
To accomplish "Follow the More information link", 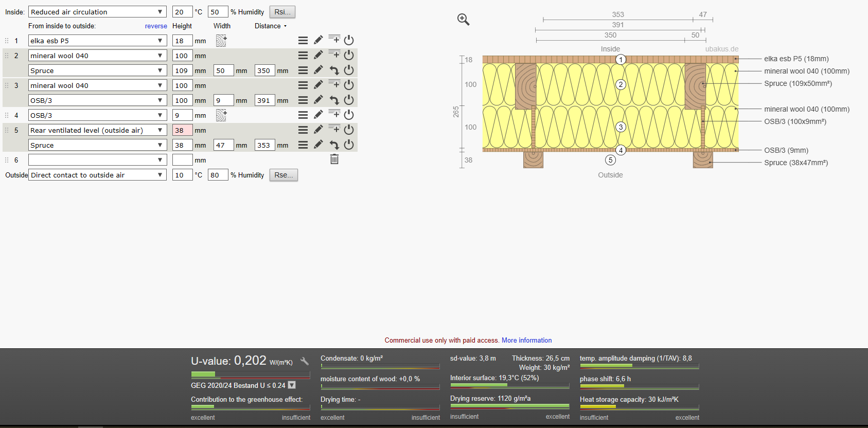I will (526, 340).
